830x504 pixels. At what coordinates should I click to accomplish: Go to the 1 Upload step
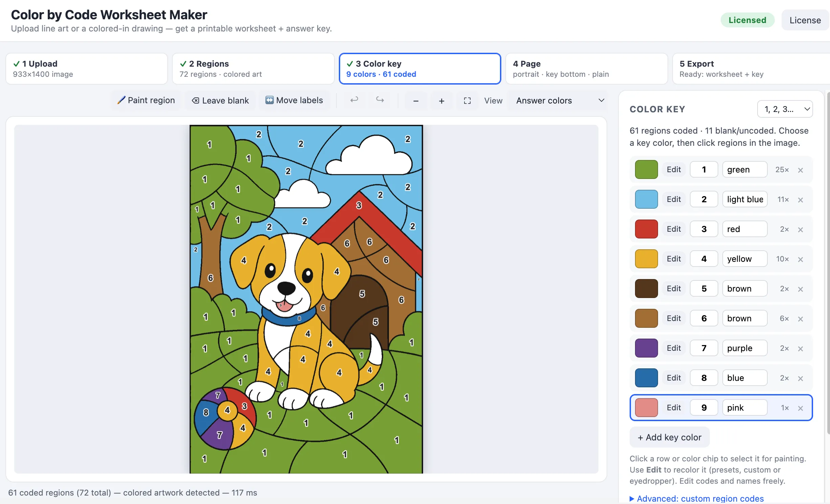coord(87,69)
